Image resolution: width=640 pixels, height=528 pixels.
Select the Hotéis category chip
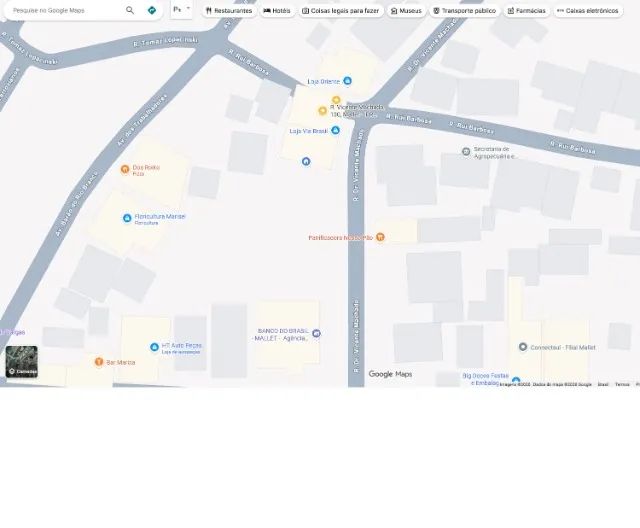coord(277,11)
